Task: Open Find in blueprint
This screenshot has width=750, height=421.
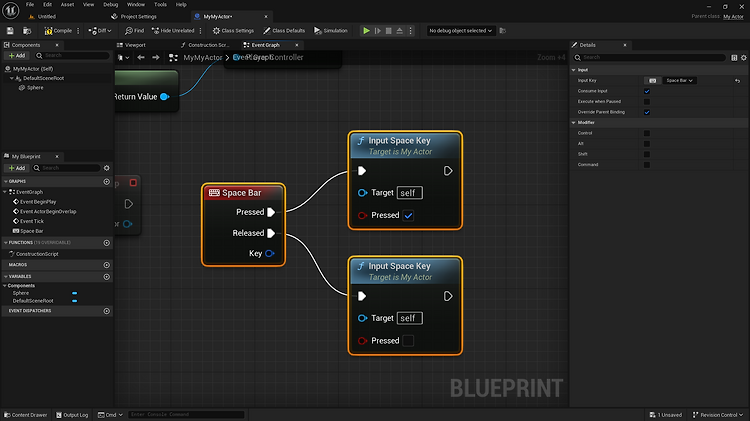Action: click(134, 31)
